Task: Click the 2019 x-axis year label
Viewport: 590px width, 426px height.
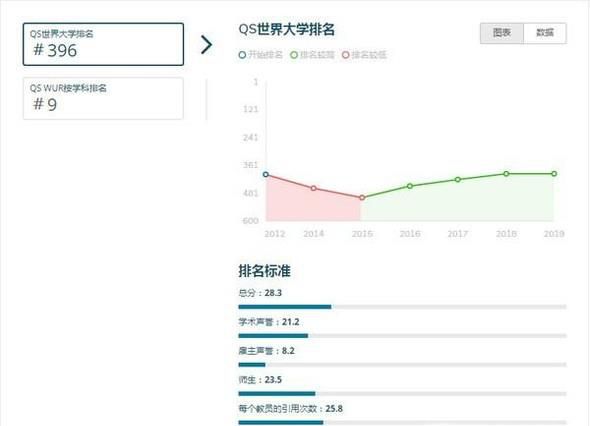Action: click(x=554, y=234)
